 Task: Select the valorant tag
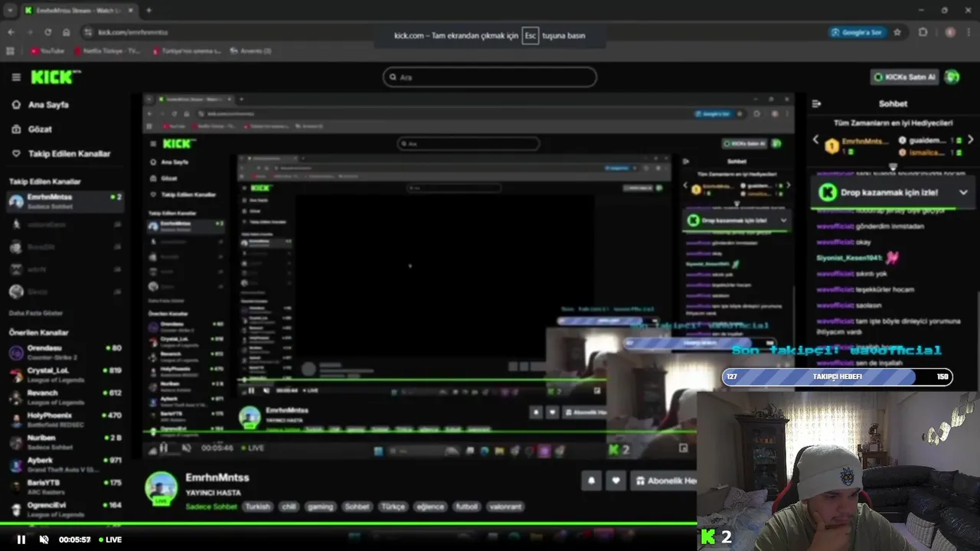pyautogui.click(x=505, y=507)
